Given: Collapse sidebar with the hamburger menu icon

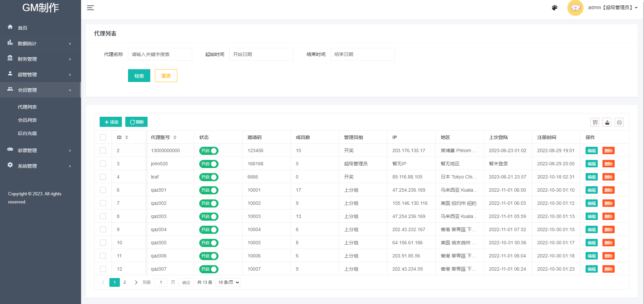Looking at the screenshot, I should [x=90, y=8].
